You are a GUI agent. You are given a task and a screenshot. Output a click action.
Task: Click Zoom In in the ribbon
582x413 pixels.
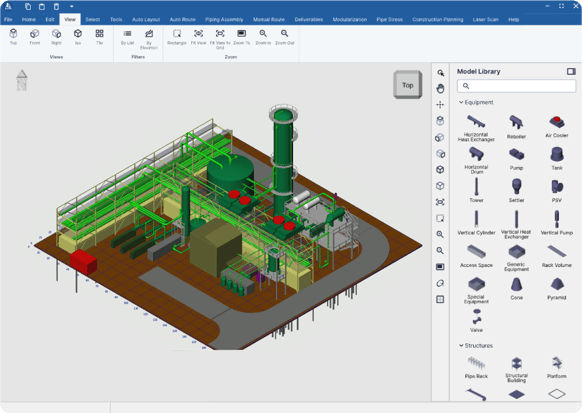(263, 37)
